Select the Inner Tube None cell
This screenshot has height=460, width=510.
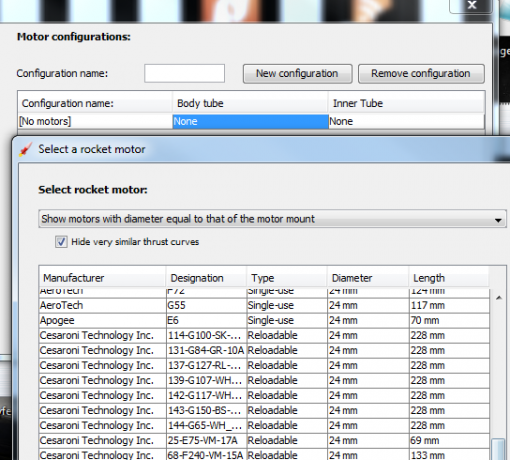coord(406,121)
